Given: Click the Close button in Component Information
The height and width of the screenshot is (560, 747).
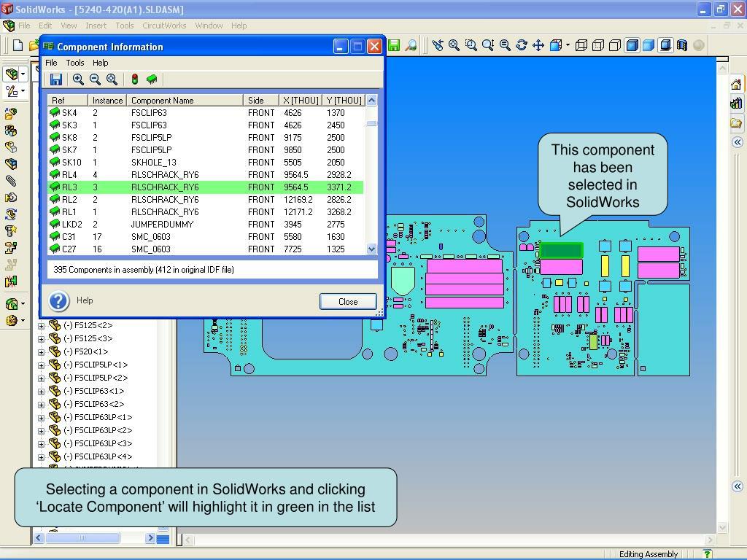Looking at the screenshot, I should 348,301.
